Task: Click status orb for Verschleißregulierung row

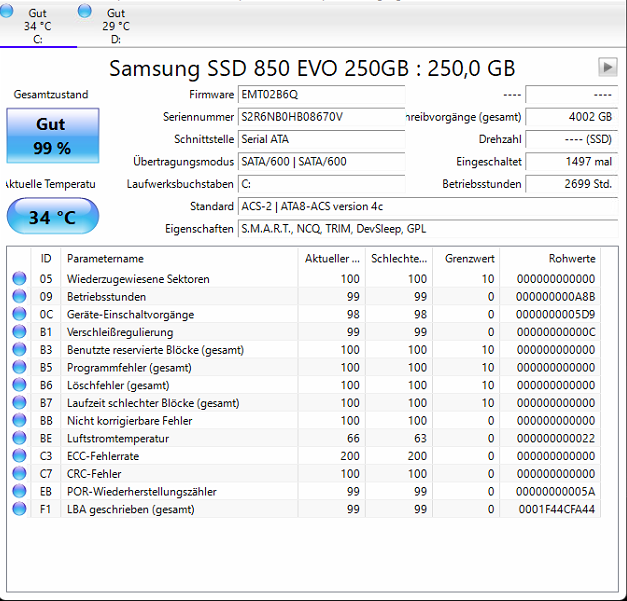Action: [19, 331]
